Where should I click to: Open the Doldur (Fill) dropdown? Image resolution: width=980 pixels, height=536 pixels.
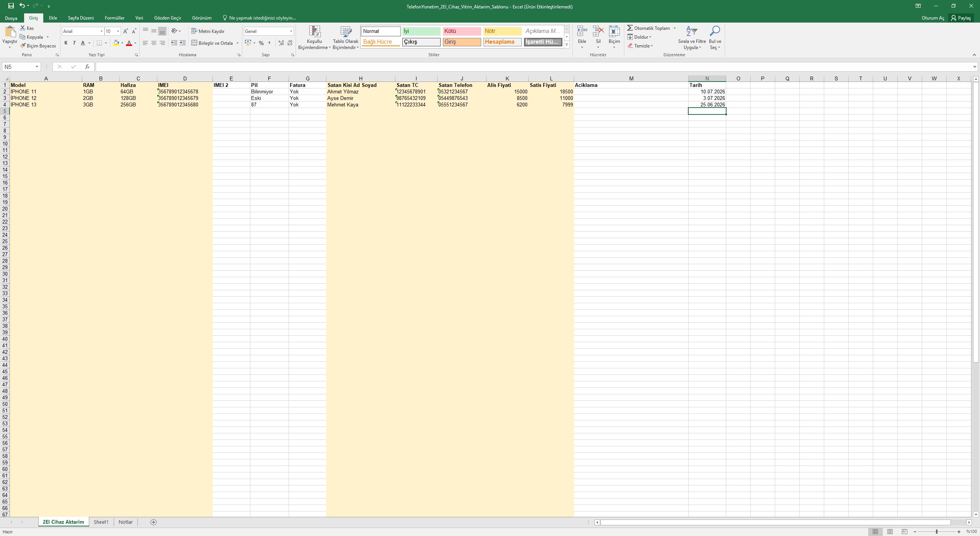pos(639,37)
